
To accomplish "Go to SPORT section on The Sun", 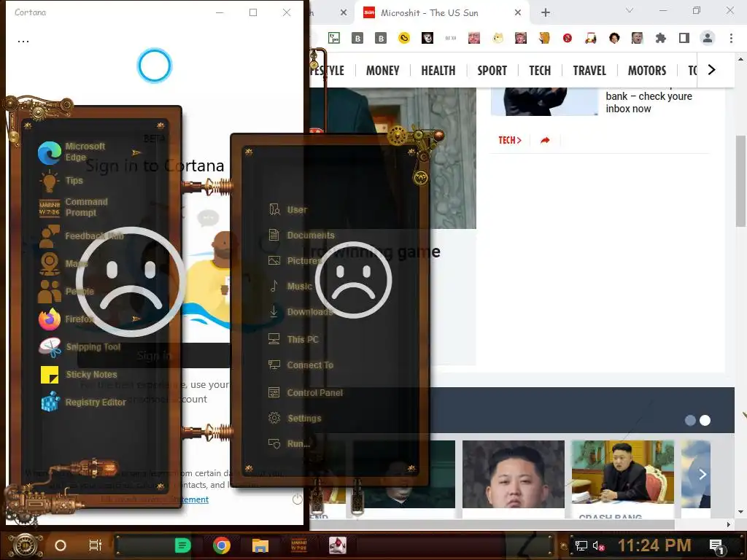I will [492, 71].
